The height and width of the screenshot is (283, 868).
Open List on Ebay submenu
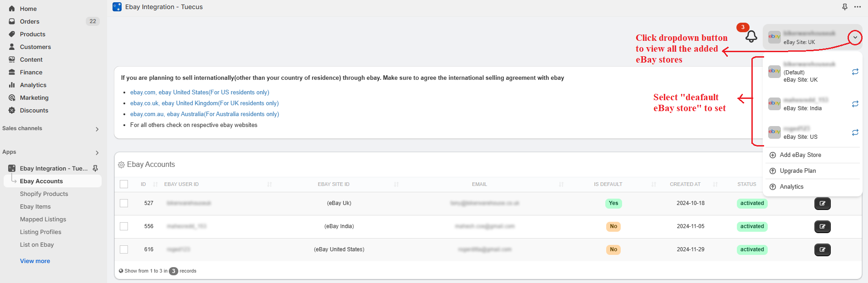[37, 244]
